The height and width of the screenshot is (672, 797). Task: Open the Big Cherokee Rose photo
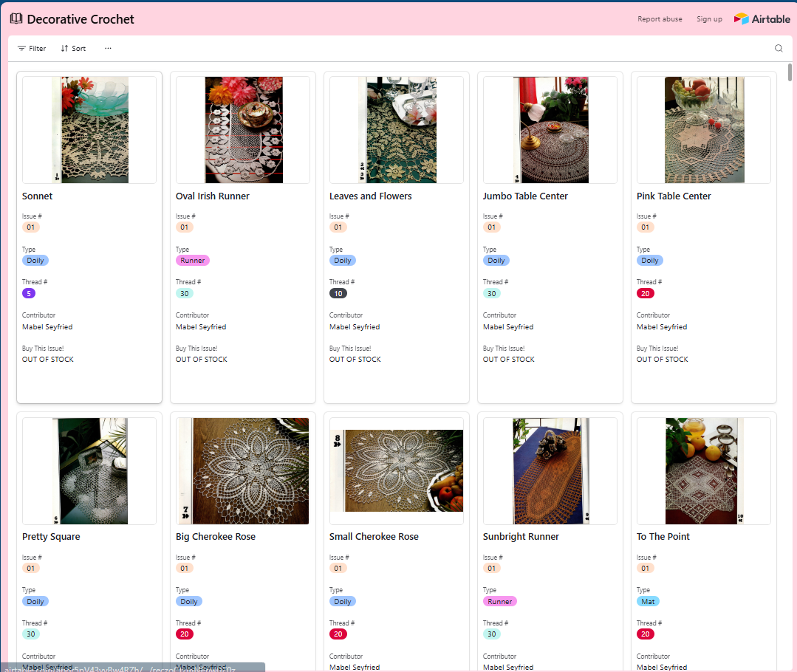tap(243, 471)
